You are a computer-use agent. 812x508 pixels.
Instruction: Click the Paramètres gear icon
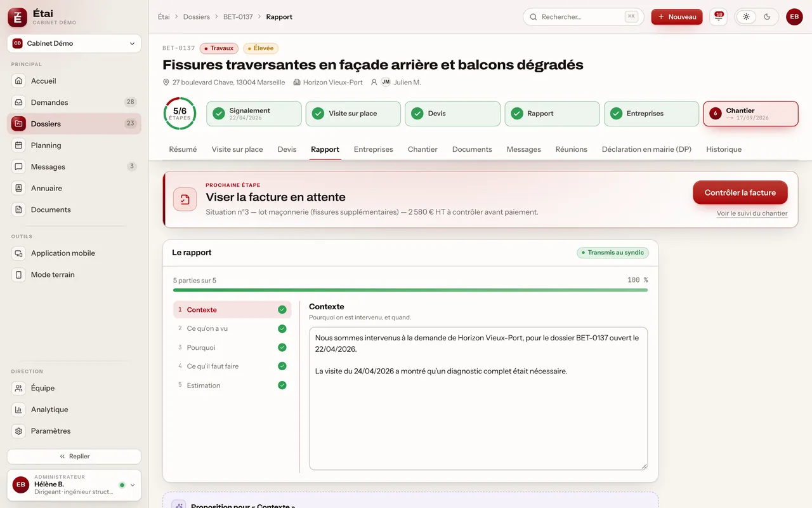pyautogui.click(x=19, y=431)
